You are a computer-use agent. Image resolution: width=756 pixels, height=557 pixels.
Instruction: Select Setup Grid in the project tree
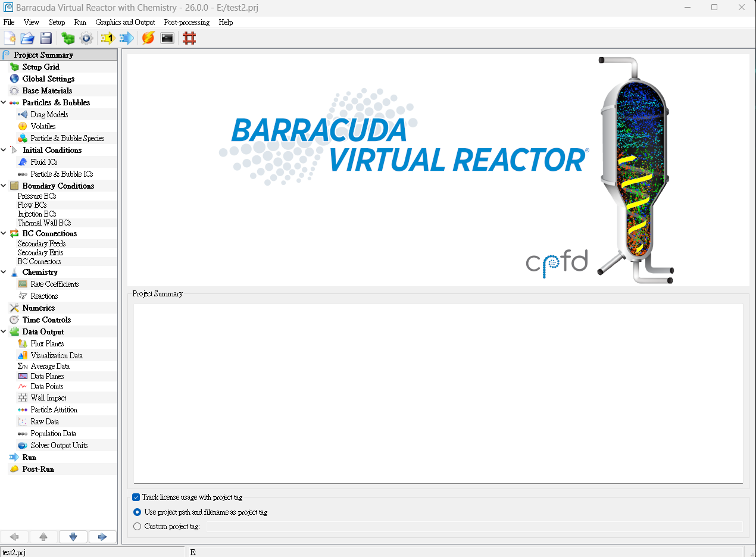tap(41, 67)
